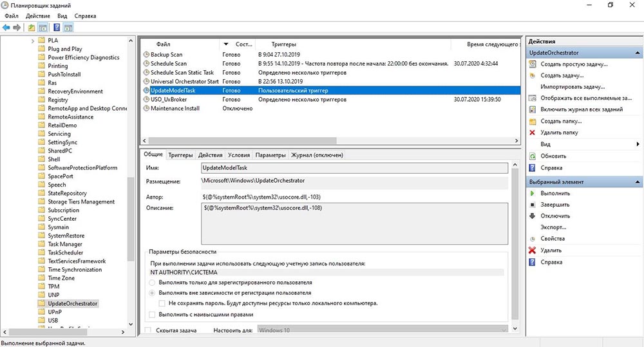Viewport: 644px width, 347px height.
Task: Click the blue Help toolbar icon
Action: click(x=57, y=28)
